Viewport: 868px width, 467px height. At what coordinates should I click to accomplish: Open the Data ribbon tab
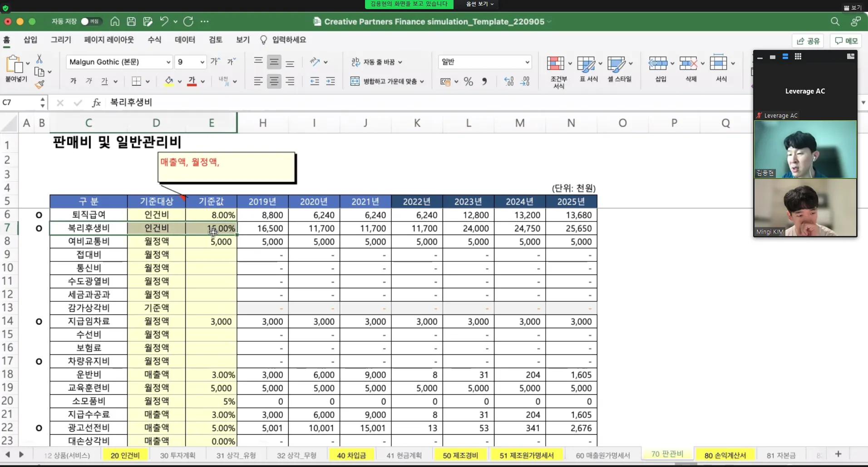click(185, 40)
